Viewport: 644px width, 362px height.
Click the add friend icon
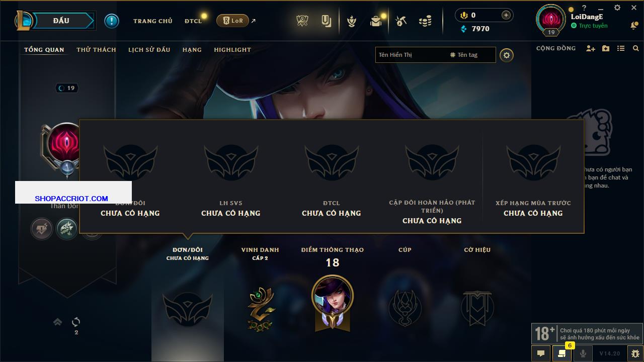tap(591, 48)
